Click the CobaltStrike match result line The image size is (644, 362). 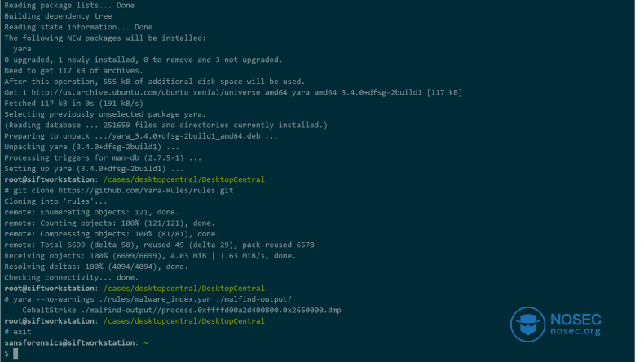pos(182,310)
